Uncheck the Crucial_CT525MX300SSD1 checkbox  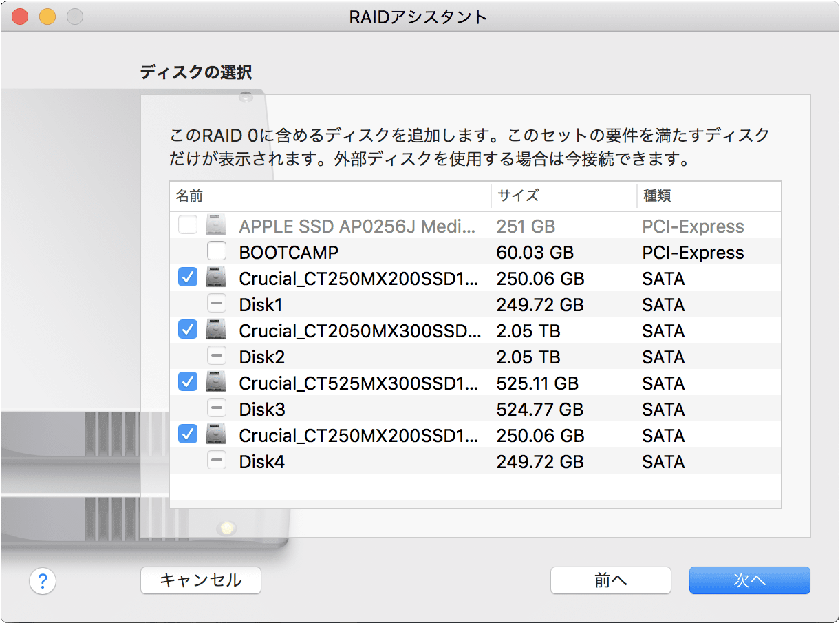pos(188,382)
